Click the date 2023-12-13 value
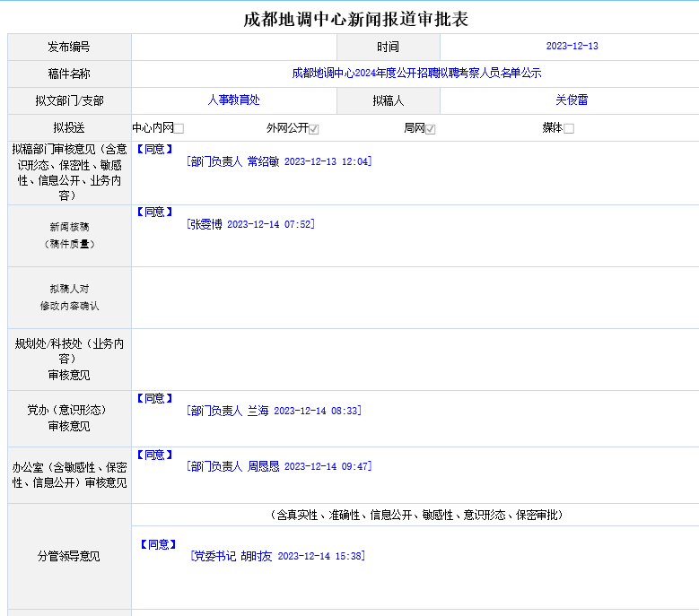This screenshot has height=616, width=699. coord(572,47)
